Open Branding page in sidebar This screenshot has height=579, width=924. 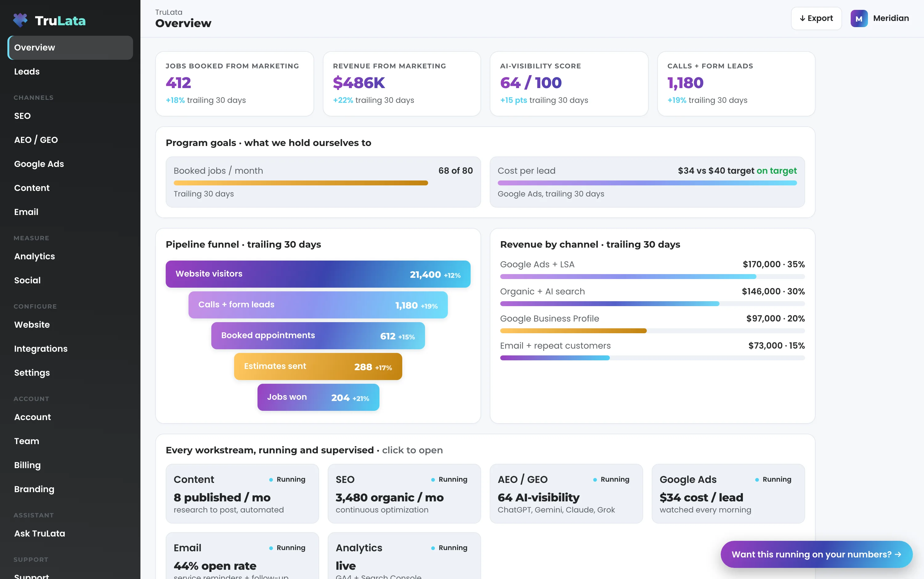tap(70, 489)
